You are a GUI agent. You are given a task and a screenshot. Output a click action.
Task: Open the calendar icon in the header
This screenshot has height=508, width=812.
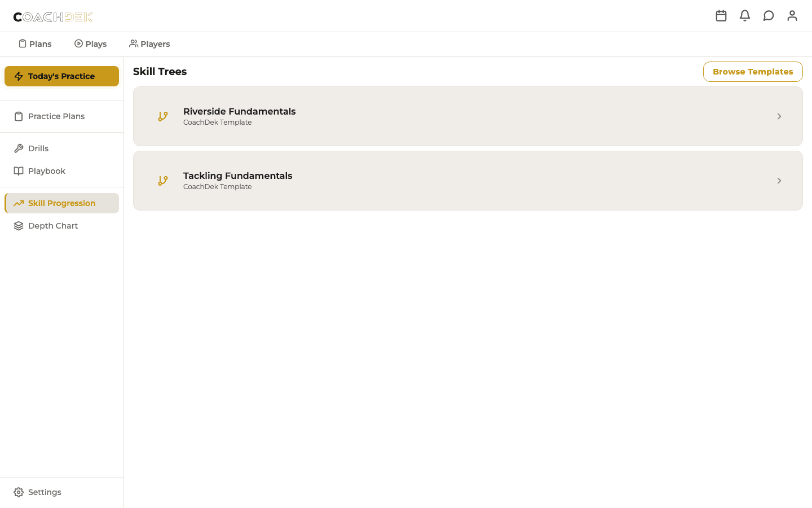[x=721, y=15]
